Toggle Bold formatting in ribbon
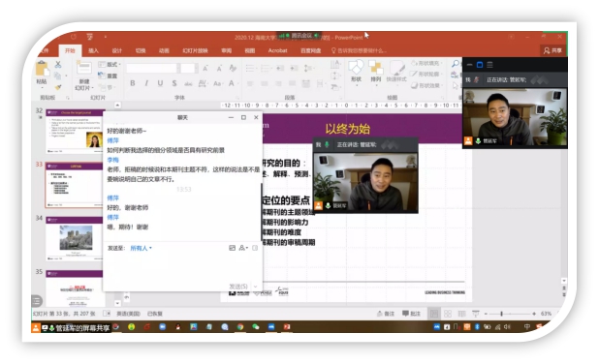599x364 pixels. click(x=133, y=83)
